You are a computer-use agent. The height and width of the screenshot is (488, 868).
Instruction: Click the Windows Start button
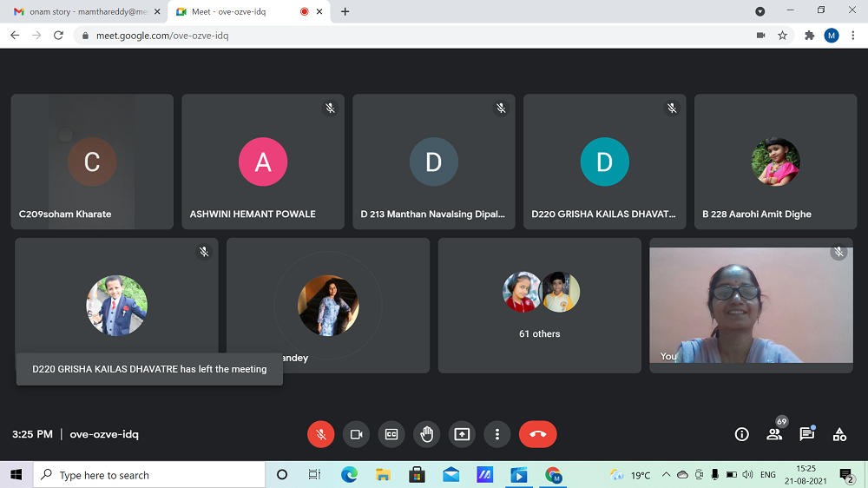[16, 475]
